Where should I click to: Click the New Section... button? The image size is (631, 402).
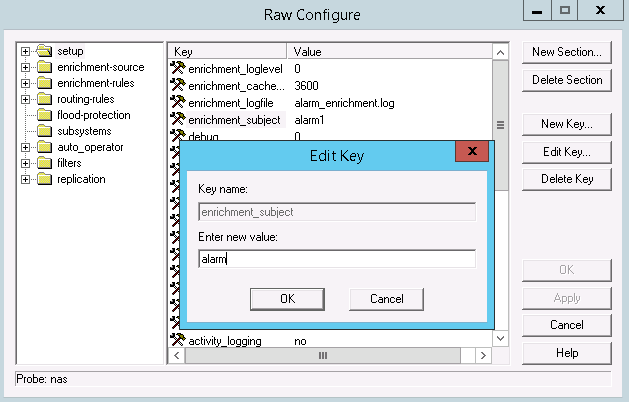tap(567, 52)
